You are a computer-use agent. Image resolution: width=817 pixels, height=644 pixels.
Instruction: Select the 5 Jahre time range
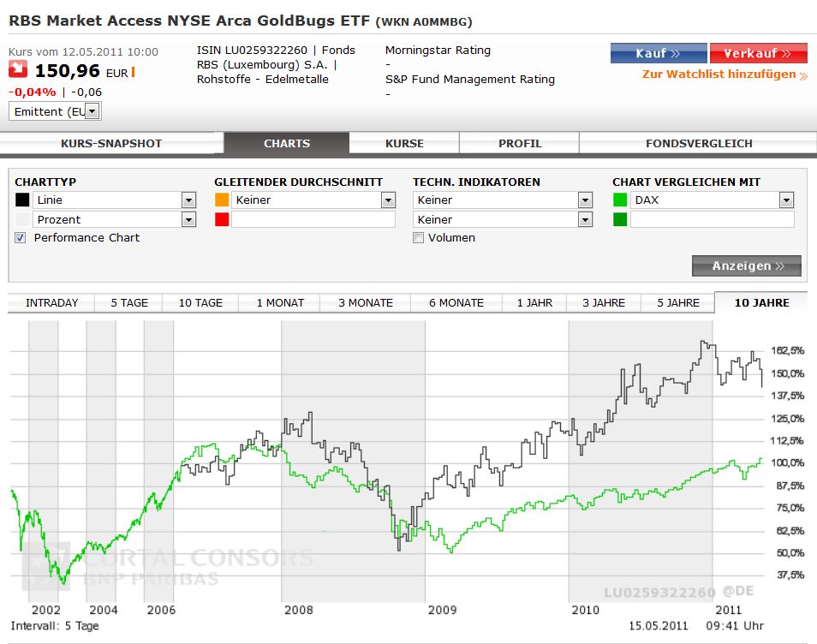point(678,302)
